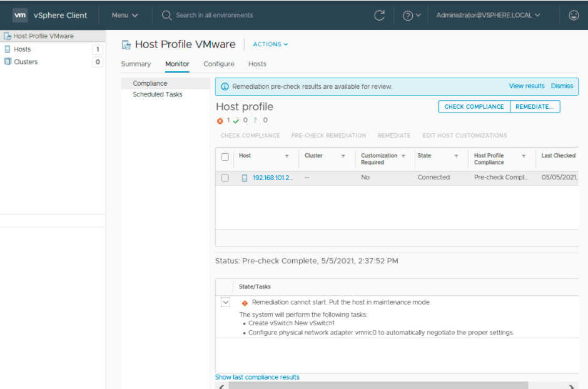Click the Clusters icon in sidebar
588x389 pixels.
(x=8, y=61)
